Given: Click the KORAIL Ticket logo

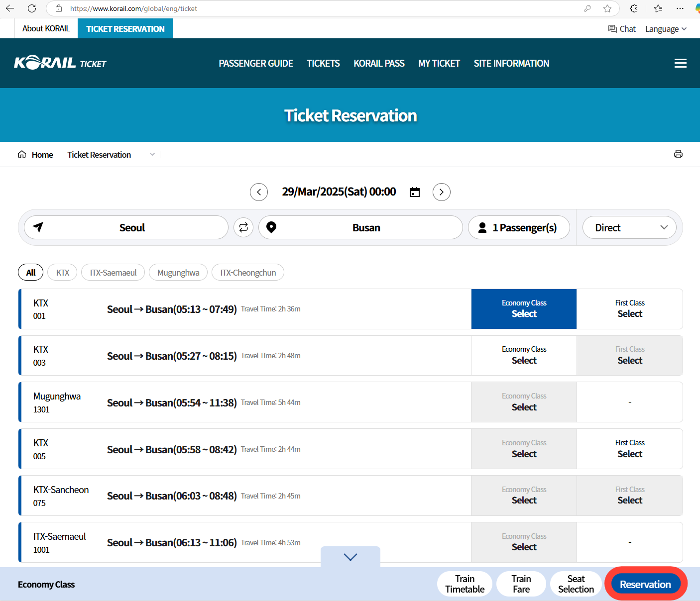Looking at the screenshot, I should tap(60, 63).
